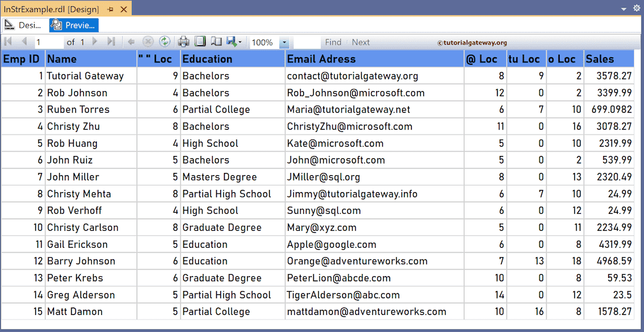Pin the InStrExample.rdl document tab
Screen dimensions: 644x332
pyautogui.click(x=111, y=9)
